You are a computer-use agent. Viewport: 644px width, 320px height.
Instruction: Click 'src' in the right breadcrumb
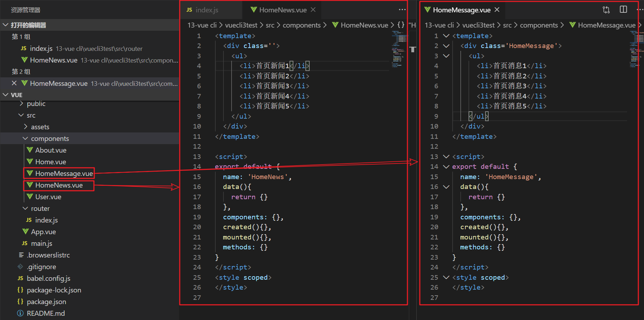(507, 25)
